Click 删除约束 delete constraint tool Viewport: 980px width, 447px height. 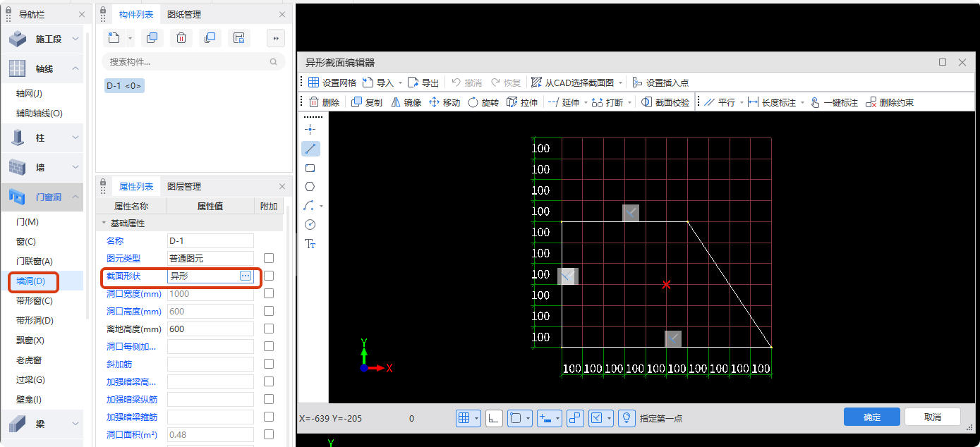890,102
